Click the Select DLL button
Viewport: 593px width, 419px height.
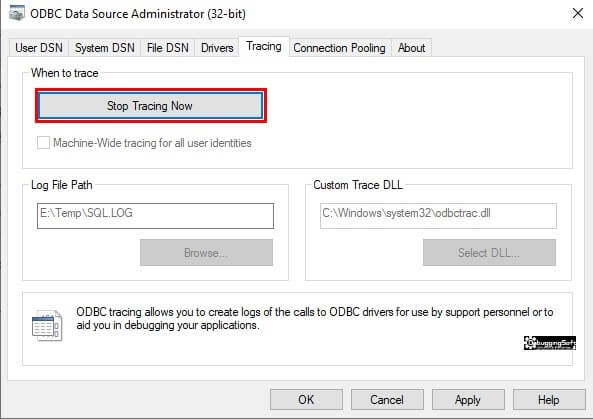pos(489,252)
